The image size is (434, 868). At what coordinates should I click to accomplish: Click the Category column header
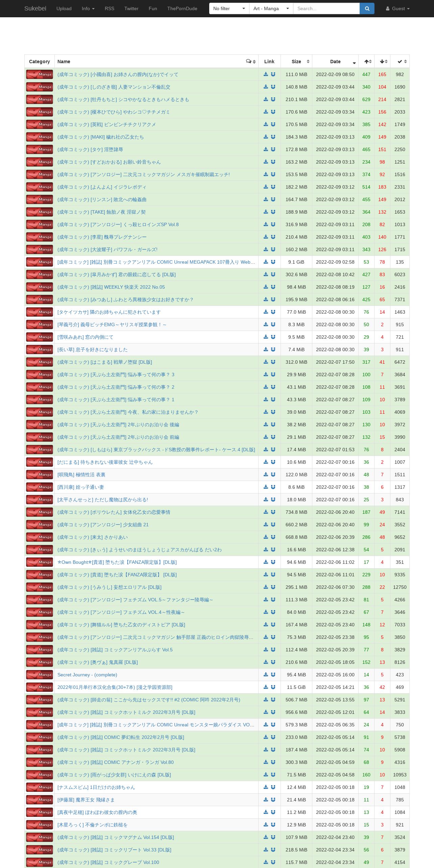(40, 62)
